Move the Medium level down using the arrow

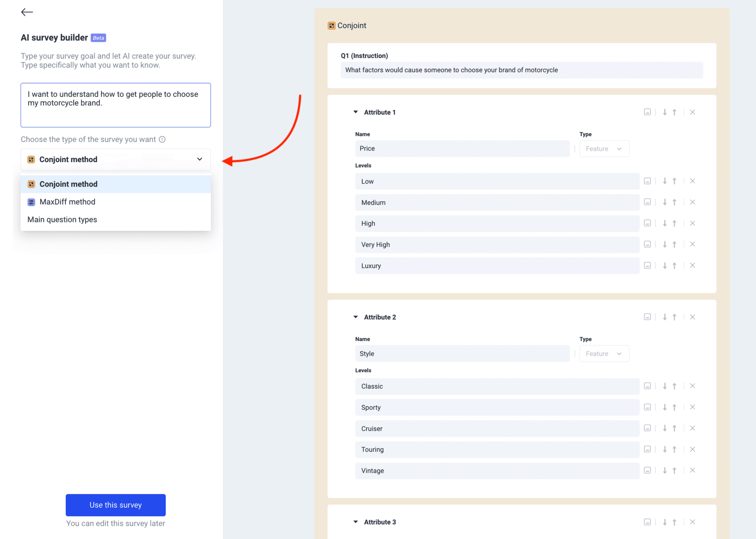pyautogui.click(x=665, y=202)
